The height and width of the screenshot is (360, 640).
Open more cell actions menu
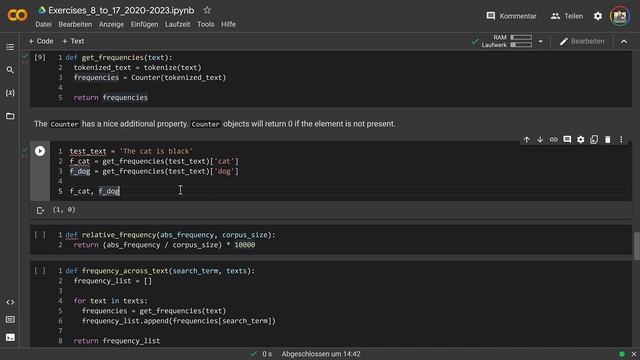pos(621,140)
